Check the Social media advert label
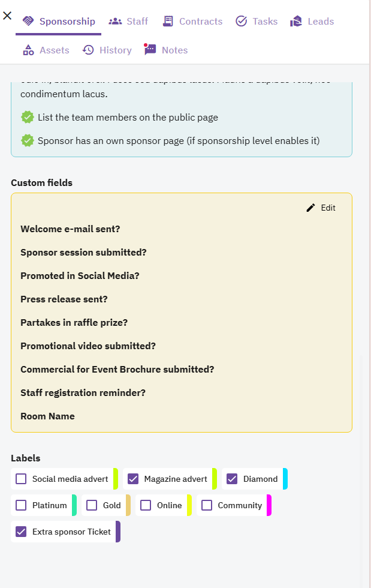The width and height of the screenshot is (371, 588). pyautogui.click(x=21, y=479)
